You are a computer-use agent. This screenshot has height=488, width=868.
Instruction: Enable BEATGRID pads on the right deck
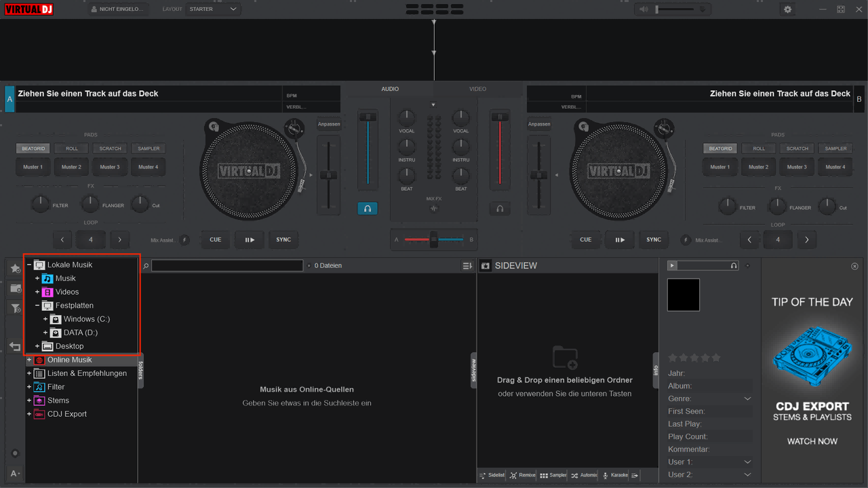point(720,148)
